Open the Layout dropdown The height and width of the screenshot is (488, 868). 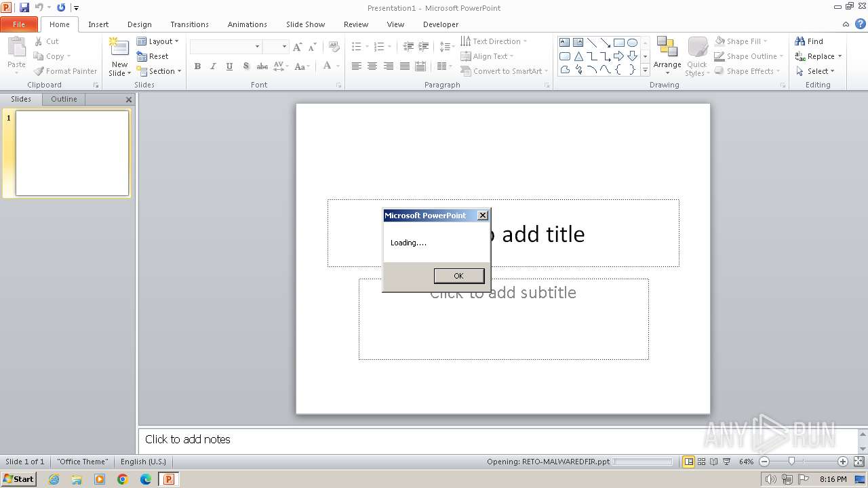pyautogui.click(x=157, y=41)
